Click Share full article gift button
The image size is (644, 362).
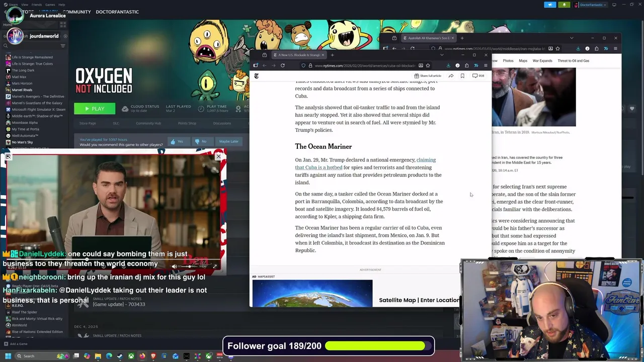point(428,76)
